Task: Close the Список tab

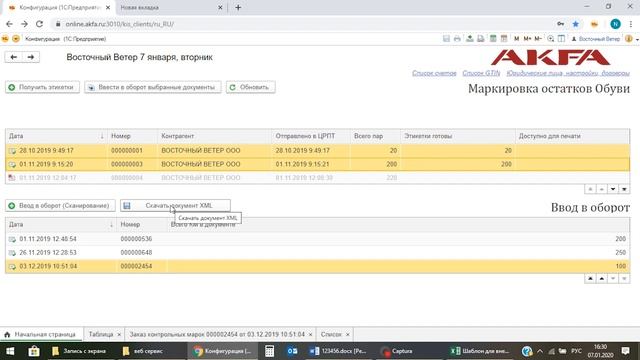Action: pyautogui.click(x=348, y=335)
